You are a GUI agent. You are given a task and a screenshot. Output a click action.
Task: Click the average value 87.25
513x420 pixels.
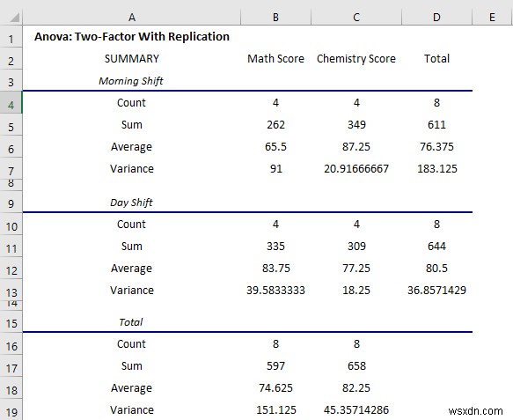356,147
